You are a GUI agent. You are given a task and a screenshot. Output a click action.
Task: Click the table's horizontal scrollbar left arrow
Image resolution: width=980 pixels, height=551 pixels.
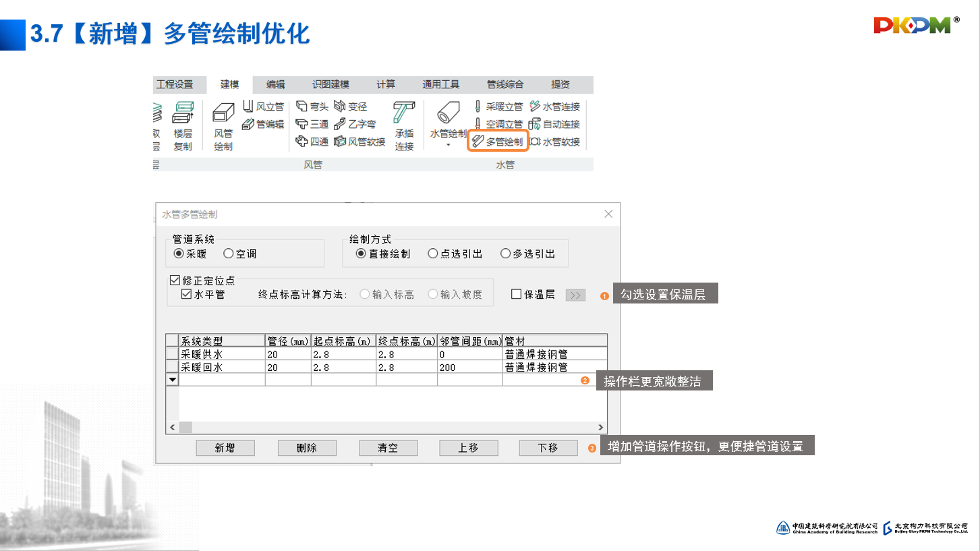pos(173,427)
